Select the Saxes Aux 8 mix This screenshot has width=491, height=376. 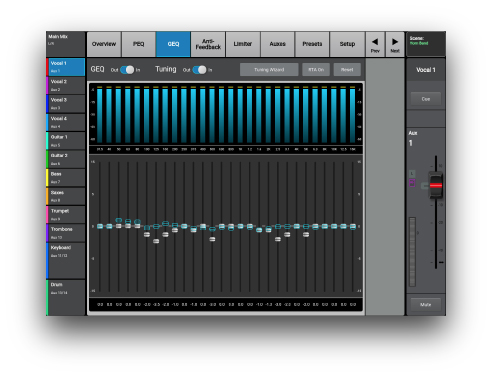click(66, 196)
